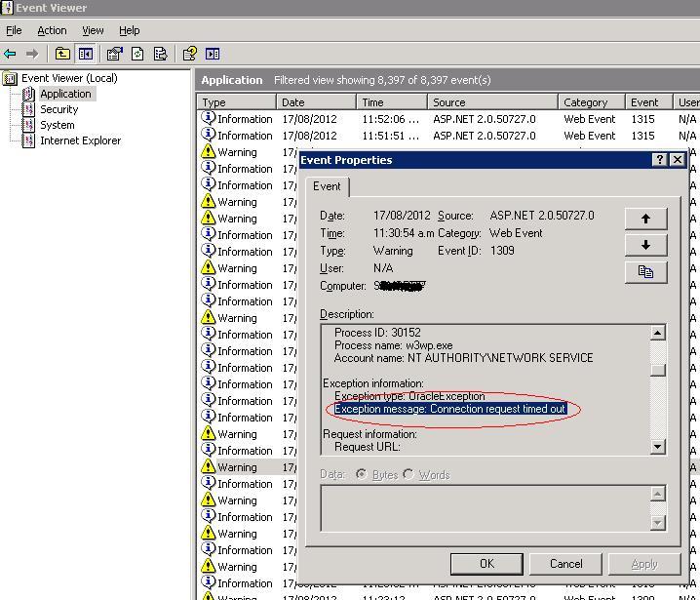The image size is (700, 600).
Task: Click Description scrollbar up arrow
Action: pos(658,333)
